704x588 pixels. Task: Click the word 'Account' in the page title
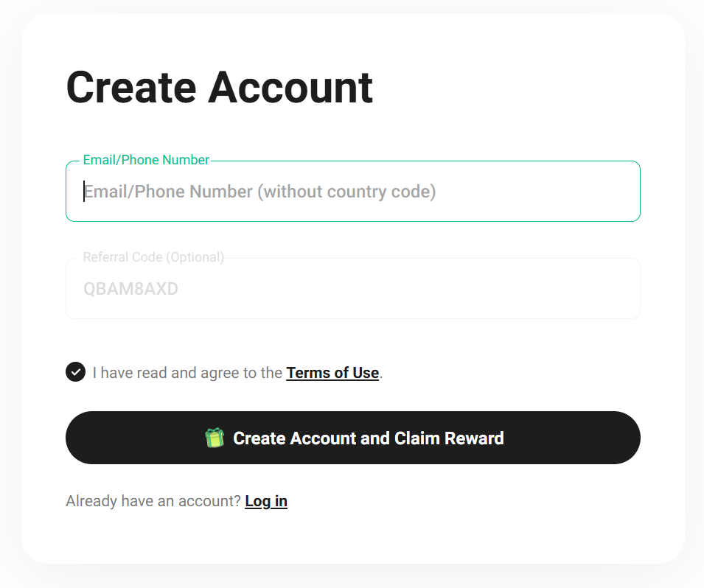(x=290, y=87)
